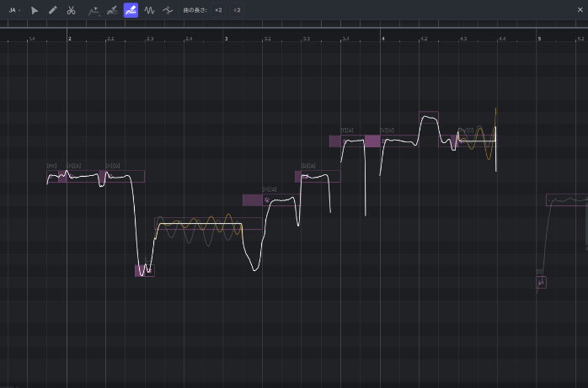Click measure 3 on the timeline ruler
The image size is (588, 388).
(227, 39)
